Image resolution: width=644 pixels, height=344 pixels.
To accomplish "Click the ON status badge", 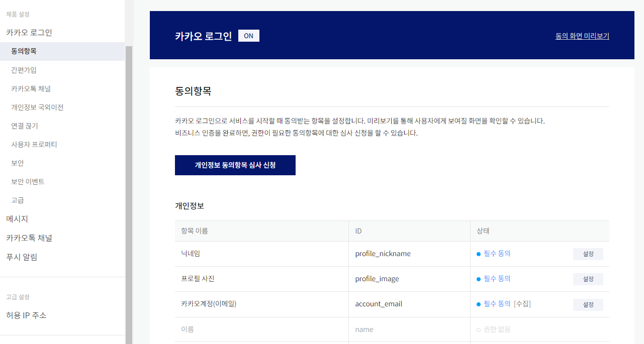I will (249, 36).
